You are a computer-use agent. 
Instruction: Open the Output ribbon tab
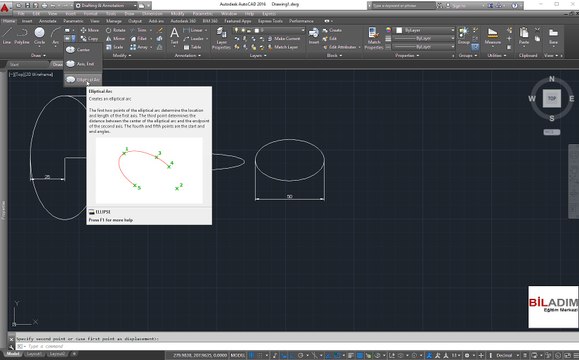(x=135, y=21)
